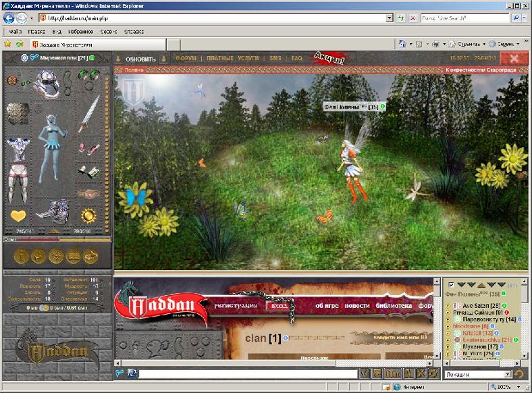Viewport: 532px width, 393px height.
Task: Click the equipped helmet slot
Action: [x=47, y=83]
